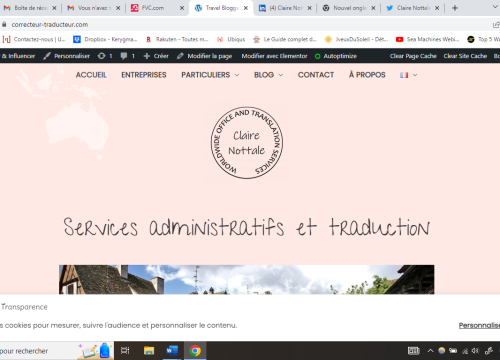Image resolution: width=500 pixels, height=360 pixels.
Task: Open a new browser tab with plus
Action: (455, 8)
